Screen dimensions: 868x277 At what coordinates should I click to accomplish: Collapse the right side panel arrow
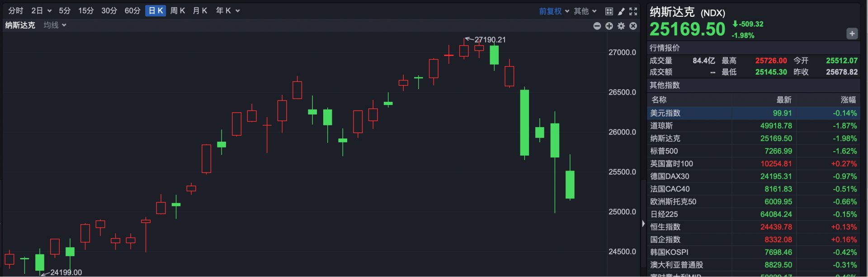pyautogui.click(x=643, y=224)
